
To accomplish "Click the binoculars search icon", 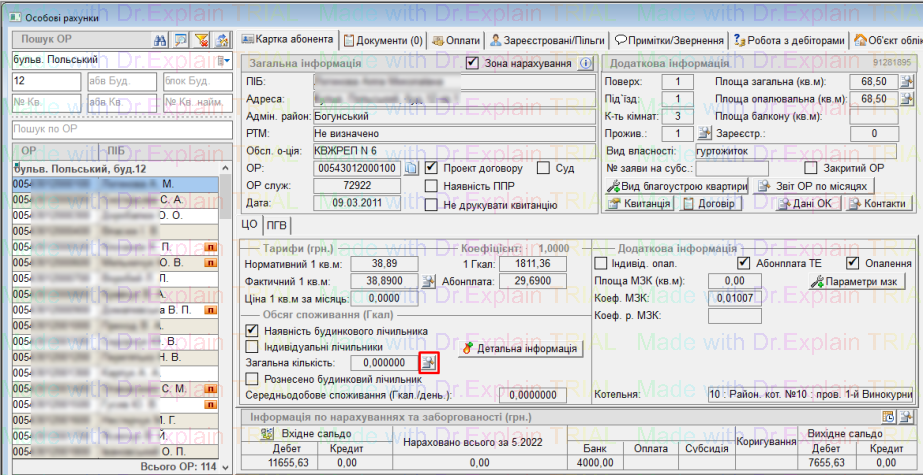I will [x=160, y=40].
